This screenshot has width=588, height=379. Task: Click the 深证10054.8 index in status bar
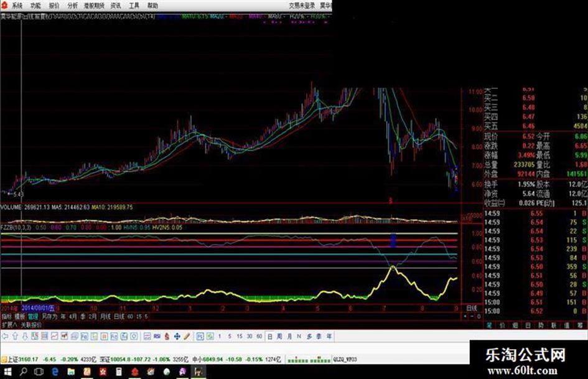114,360
